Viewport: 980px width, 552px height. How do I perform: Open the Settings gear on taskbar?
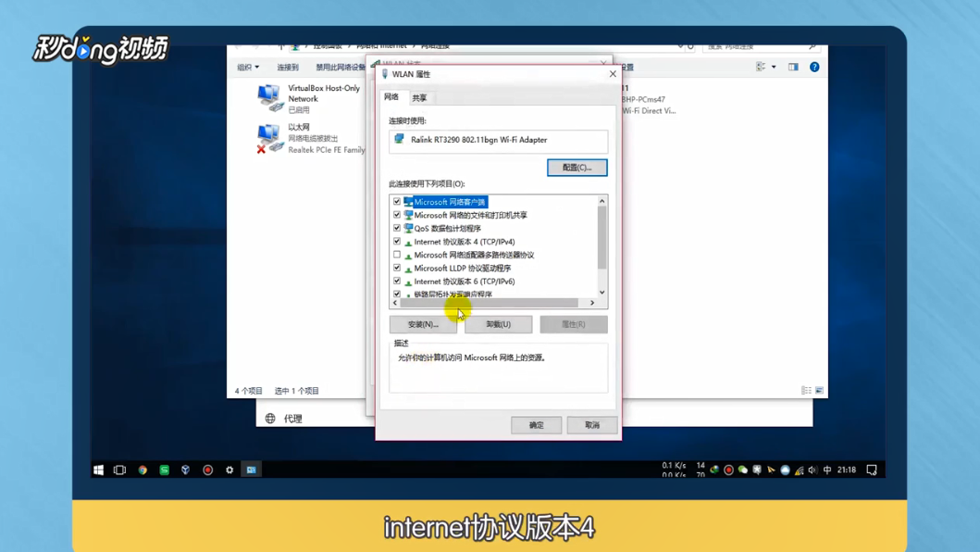pyautogui.click(x=229, y=470)
